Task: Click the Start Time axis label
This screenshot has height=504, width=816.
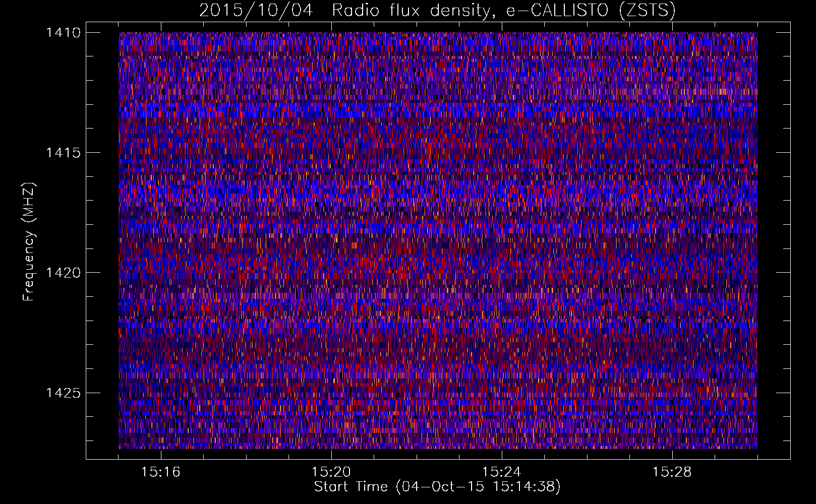Action: [x=437, y=487]
